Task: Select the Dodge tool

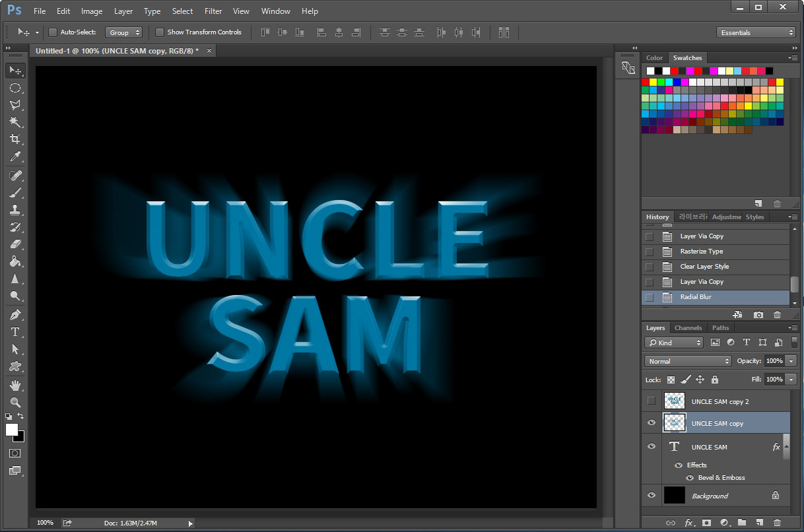Action: click(x=15, y=296)
